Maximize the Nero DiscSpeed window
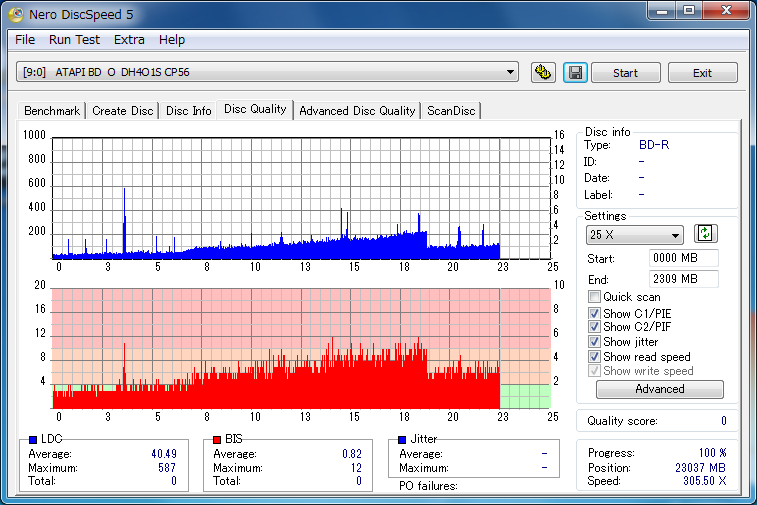 point(689,11)
